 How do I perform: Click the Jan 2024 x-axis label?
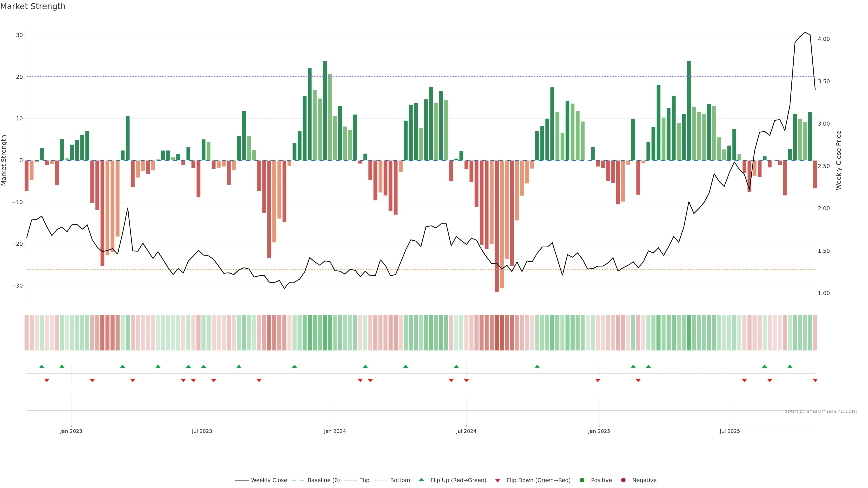pos(335,431)
